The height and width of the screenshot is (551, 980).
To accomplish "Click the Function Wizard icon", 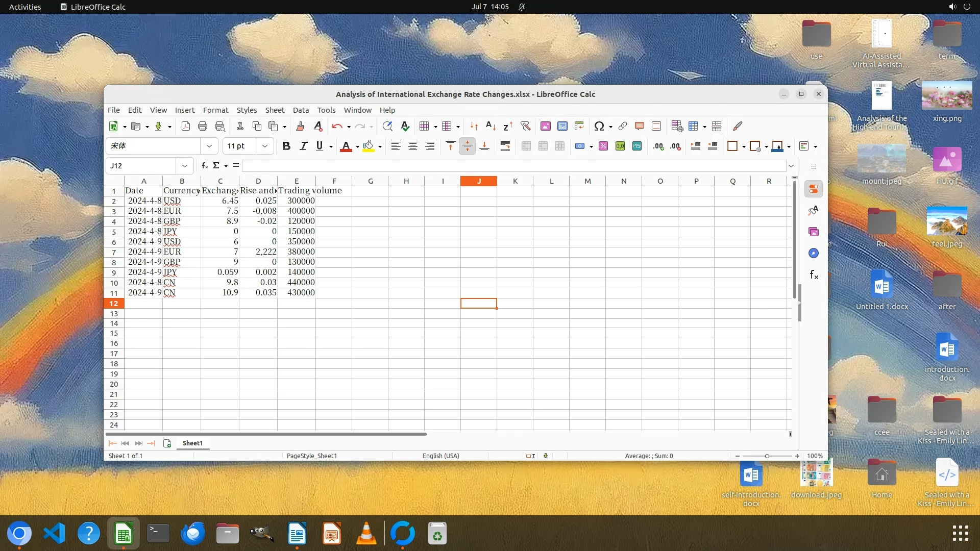I will tap(204, 165).
